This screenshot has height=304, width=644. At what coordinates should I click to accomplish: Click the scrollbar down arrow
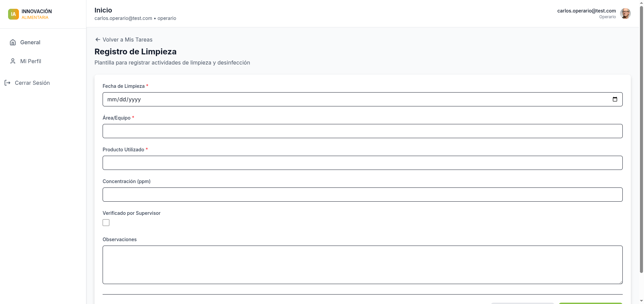(x=641, y=301)
